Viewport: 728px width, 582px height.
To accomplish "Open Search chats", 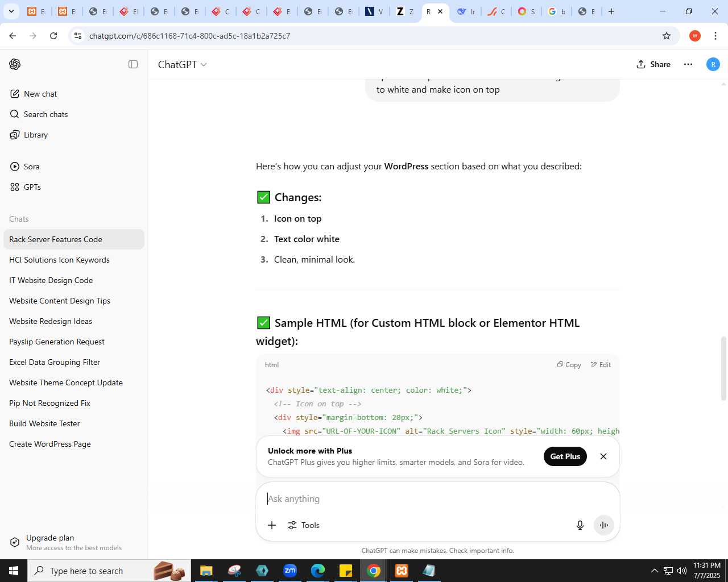I will click(74, 114).
